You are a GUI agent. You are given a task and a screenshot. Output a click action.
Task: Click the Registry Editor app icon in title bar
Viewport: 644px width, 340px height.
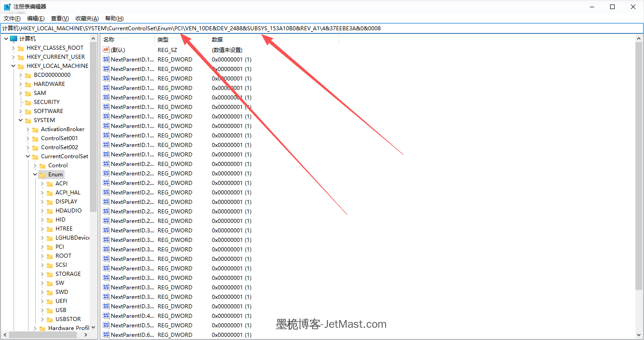(x=7, y=7)
